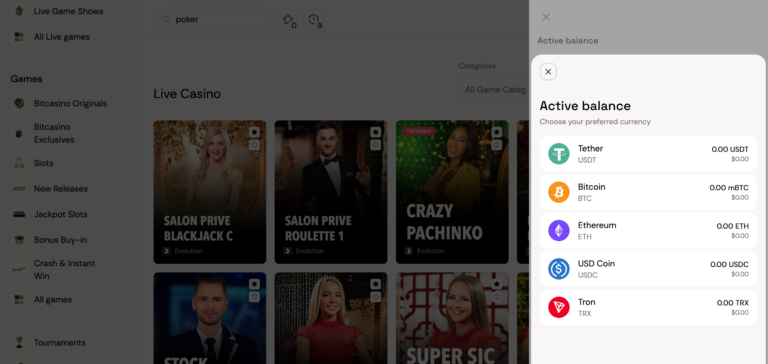The height and width of the screenshot is (364, 768).
Task: Open New Releases section
Action: click(x=61, y=189)
